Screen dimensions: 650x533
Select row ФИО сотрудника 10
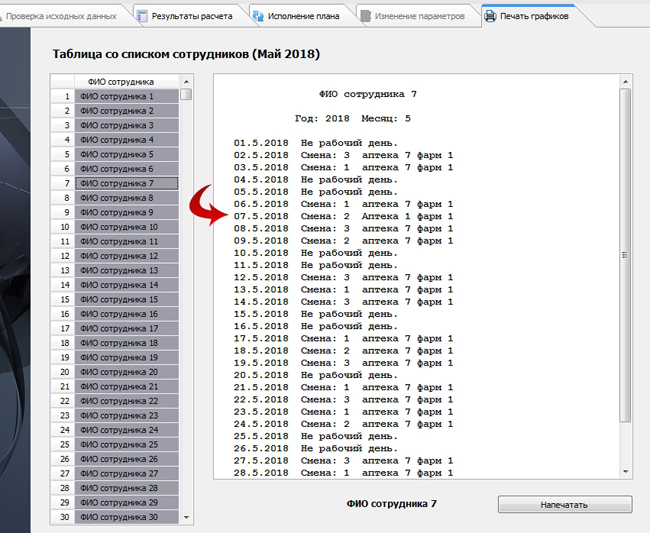[126, 227]
